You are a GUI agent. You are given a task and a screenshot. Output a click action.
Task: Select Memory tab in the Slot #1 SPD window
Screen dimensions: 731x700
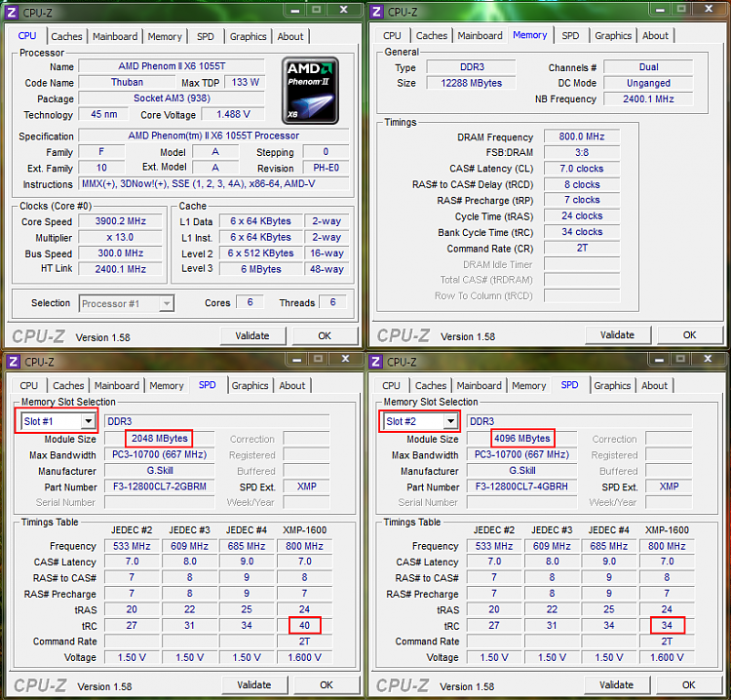point(167,386)
